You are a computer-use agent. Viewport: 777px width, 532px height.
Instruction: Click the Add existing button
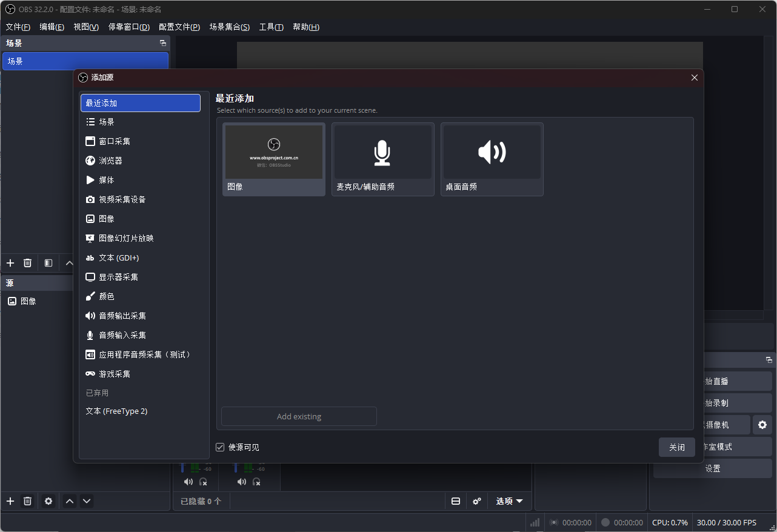coord(299,416)
